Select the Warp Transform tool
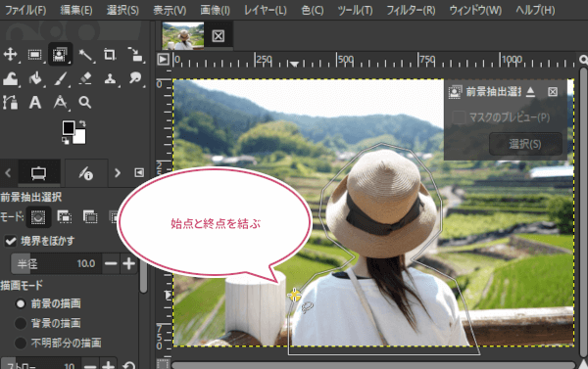Viewport: 588px width, 369px height. (10, 78)
